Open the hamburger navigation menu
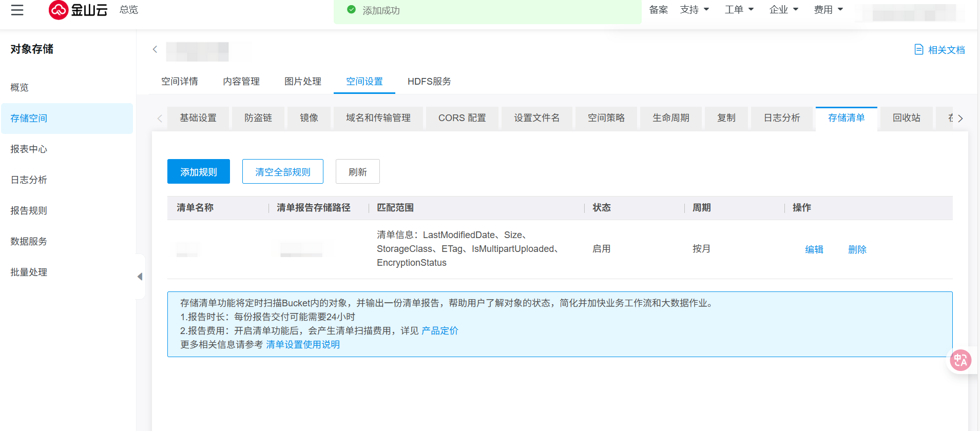This screenshot has height=431, width=980. (17, 10)
